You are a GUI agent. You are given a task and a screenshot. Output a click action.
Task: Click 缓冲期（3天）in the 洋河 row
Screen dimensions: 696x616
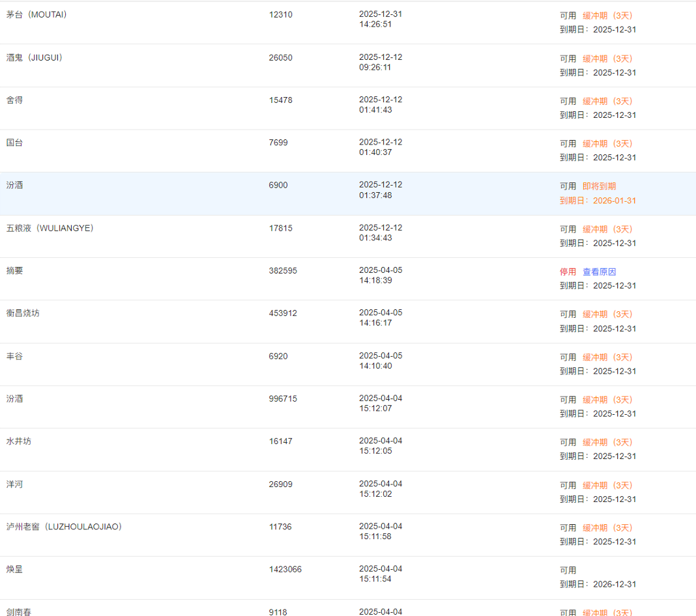(x=607, y=485)
